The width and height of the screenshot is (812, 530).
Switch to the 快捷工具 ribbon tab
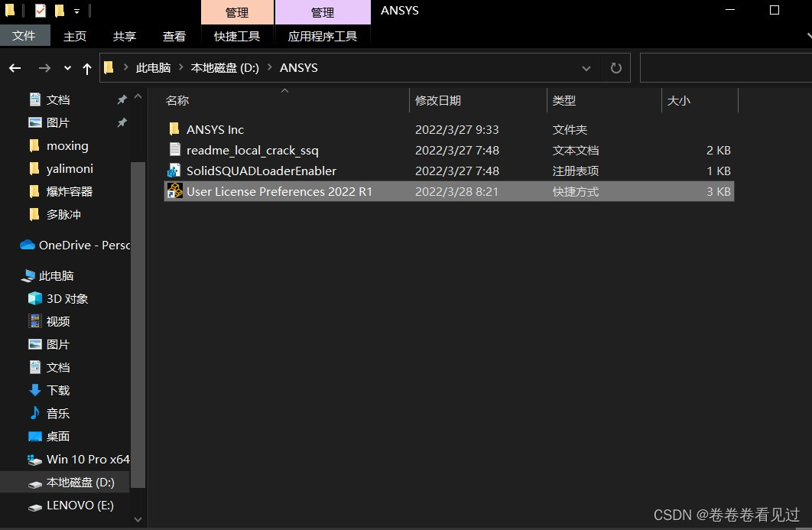[237, 36]
